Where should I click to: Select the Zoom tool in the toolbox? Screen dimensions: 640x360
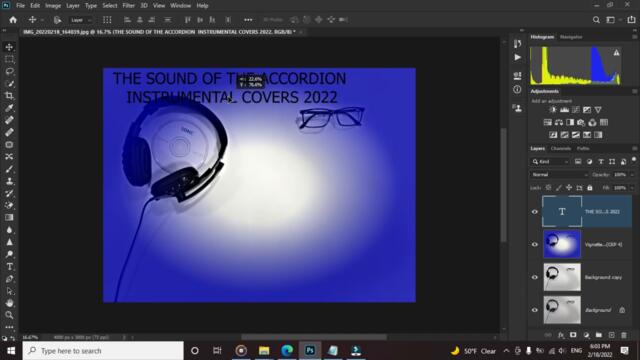click(9, 315)
